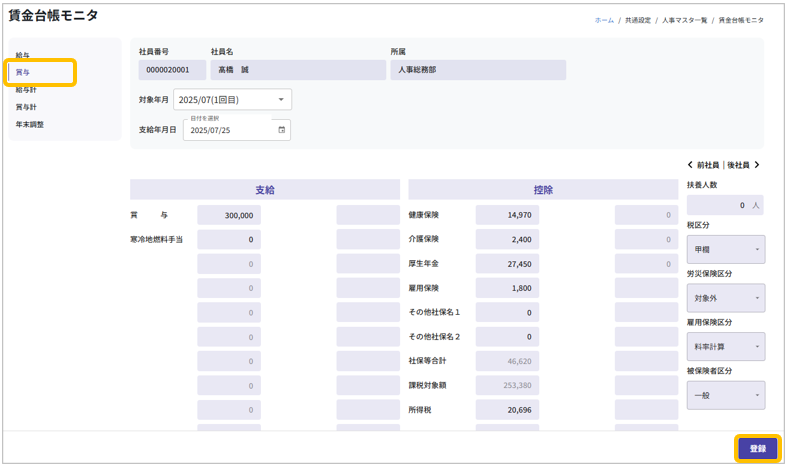
Task: Click the 健康保険 field showing 14,970
Action: point(507,215)
